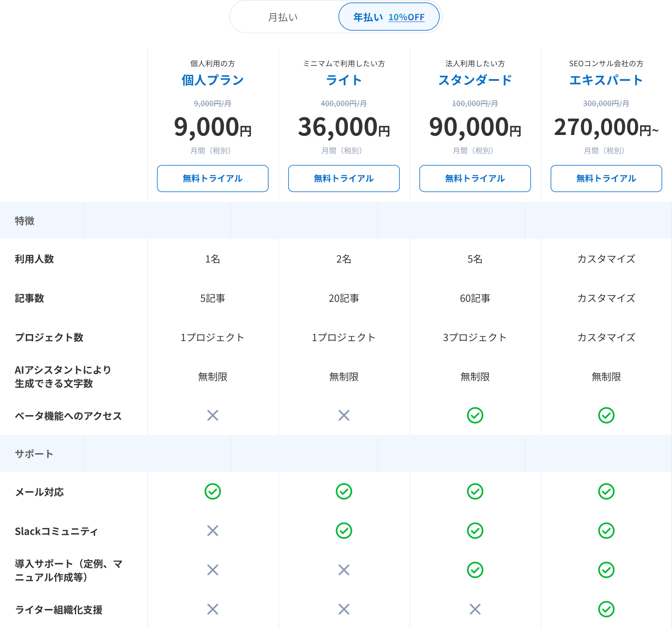Start 無料トライアル for 個人プラン
Screen dimensions: 672x629
pos(213,178)
